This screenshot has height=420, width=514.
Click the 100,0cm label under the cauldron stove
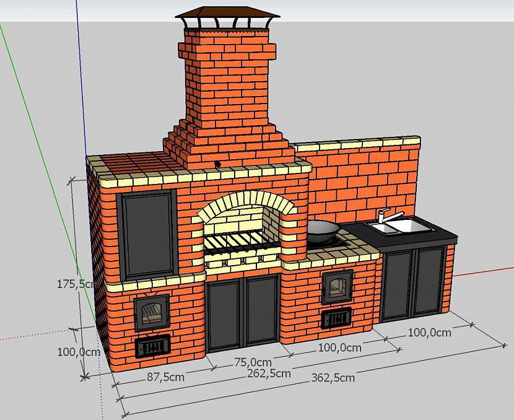pyautogui.click(x=339, y=348)
